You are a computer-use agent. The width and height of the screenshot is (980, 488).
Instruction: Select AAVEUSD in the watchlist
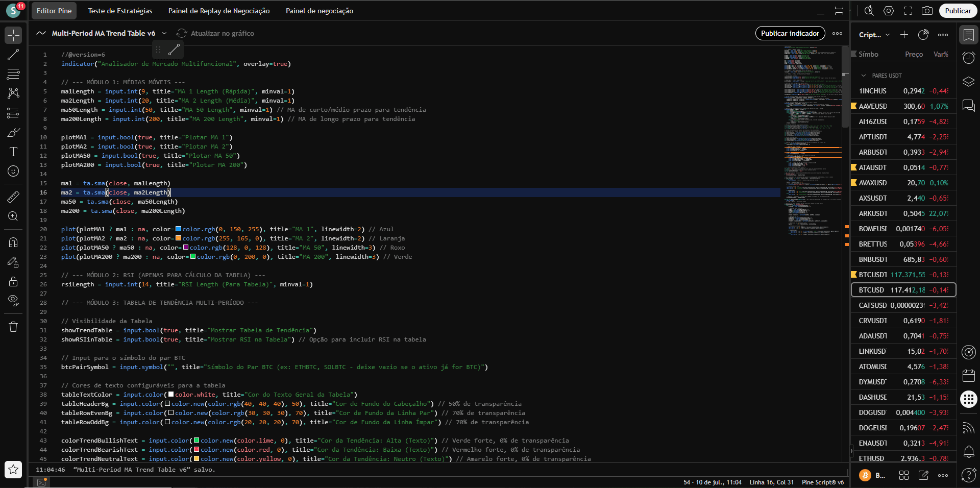[x=902, y=106]
